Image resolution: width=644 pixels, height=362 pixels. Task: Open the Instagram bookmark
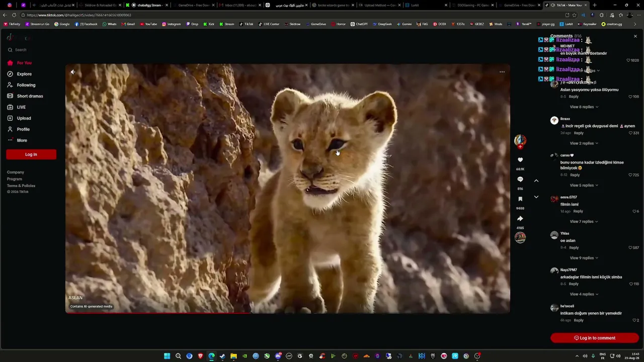(x=172, y=24)
